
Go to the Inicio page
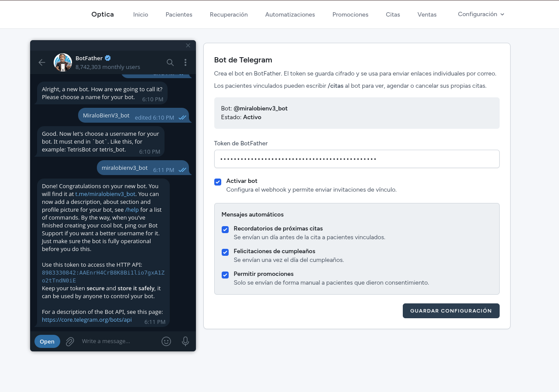141,14
